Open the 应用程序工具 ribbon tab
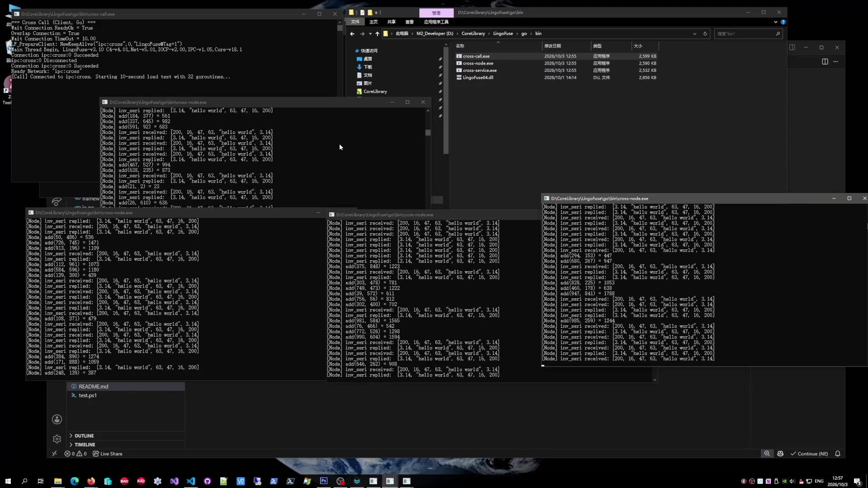868x488 pixels. tap(436, 22)
